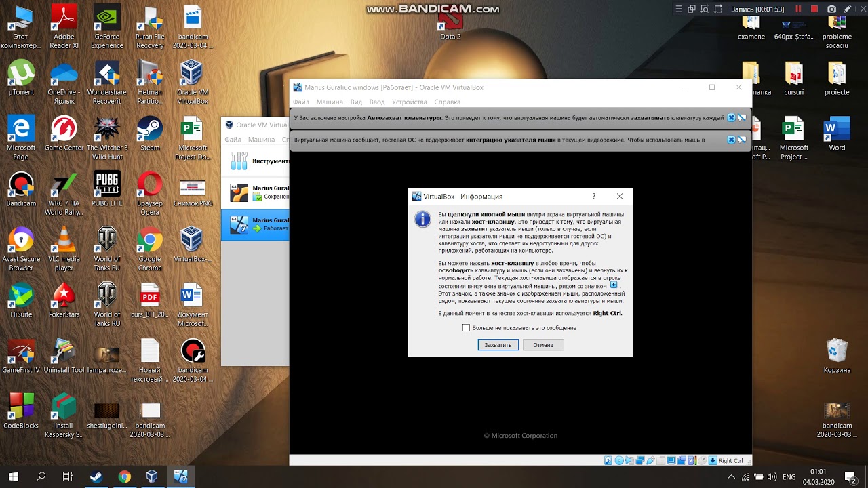Open Корзина recycle bin
This screenshot has width=868, height=488.
pyautogui.click(x=837, y=356)
